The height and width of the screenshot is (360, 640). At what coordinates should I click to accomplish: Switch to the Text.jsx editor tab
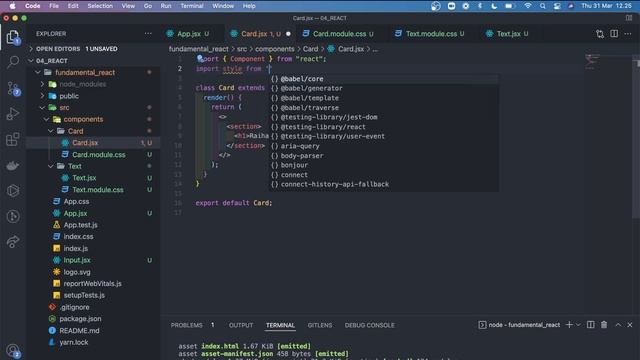coord(508,34)
